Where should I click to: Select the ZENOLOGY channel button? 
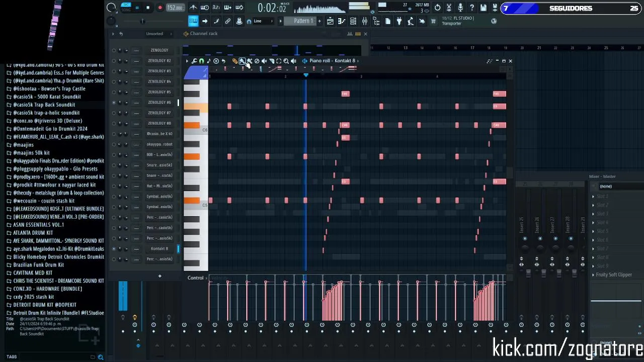point(159,50)
